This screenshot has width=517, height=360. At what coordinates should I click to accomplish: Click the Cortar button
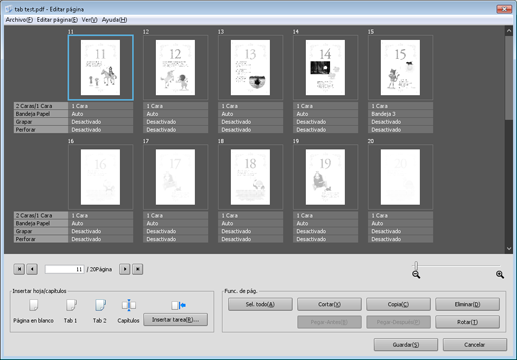329,304
